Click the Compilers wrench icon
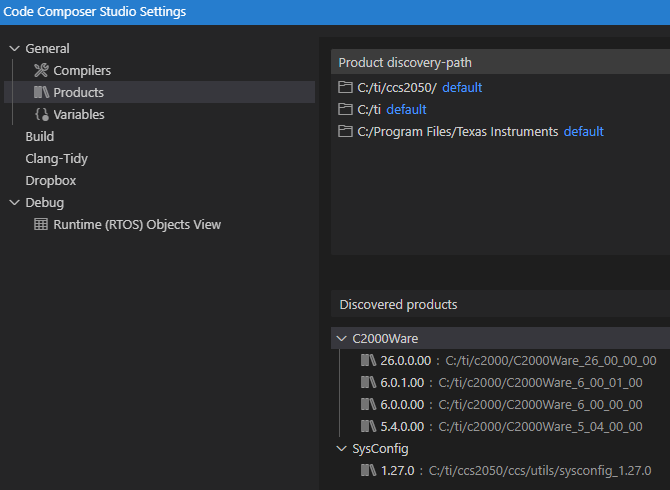Viewport: 670px width, 490px height. pyautogui.click(x=41, y=70)
